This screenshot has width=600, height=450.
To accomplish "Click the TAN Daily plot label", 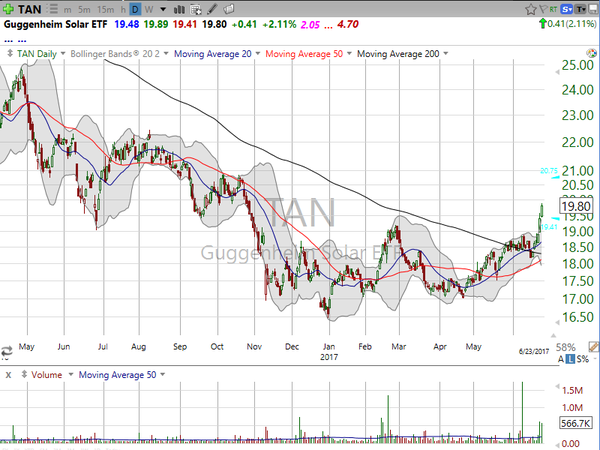I will (x=37, y=54).
